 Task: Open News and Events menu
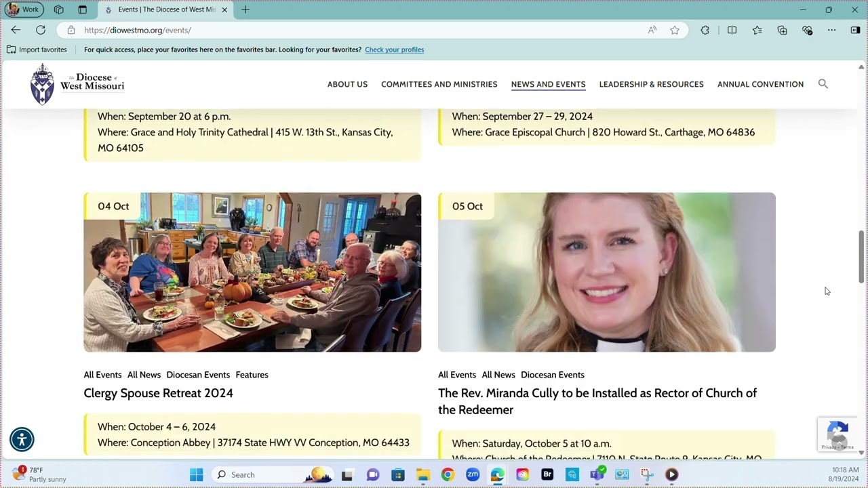[548, 84]
